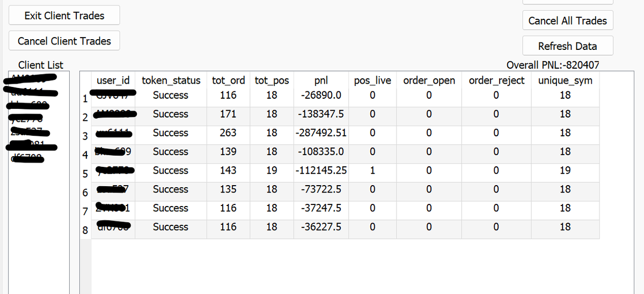Screen dimensions: 644x294
Task: Click the Overall PNL:-820407 label
Action: pyautogui.click(x=553, y=65)
